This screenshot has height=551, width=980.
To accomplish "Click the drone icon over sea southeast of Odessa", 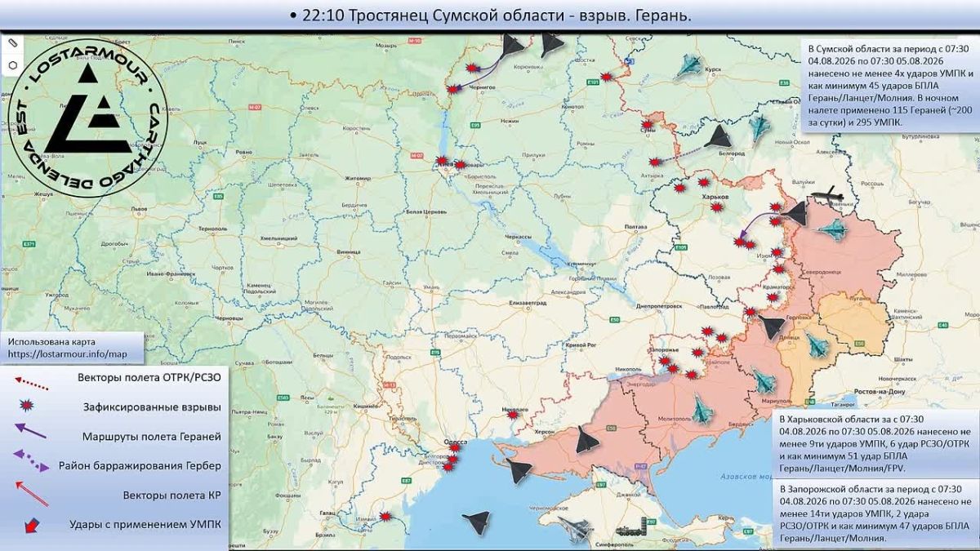I will (x=518, y=471).
